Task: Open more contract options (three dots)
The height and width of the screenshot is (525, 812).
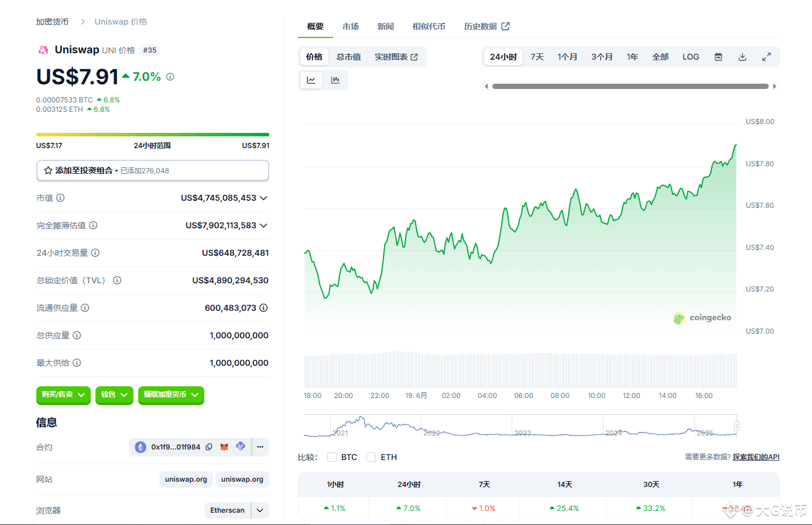Action: click(261, 447)
